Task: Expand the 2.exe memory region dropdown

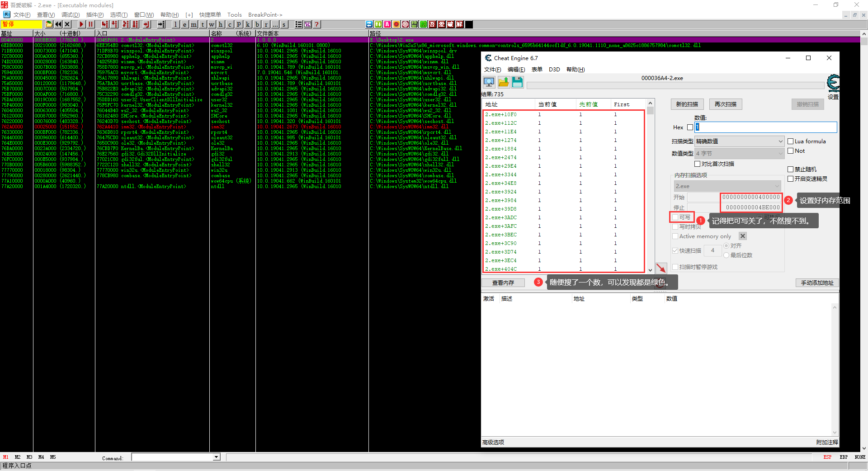Action: pyautogui.click(x=727, y=186)
